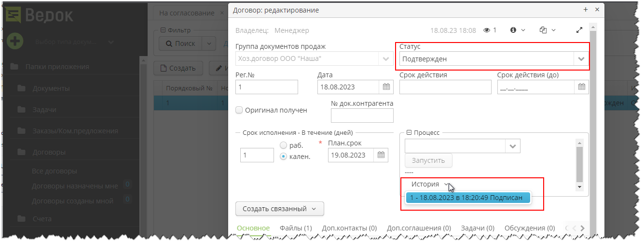
Task: Click the Папки приложения folder icon
Action: (x=14, y=67)
